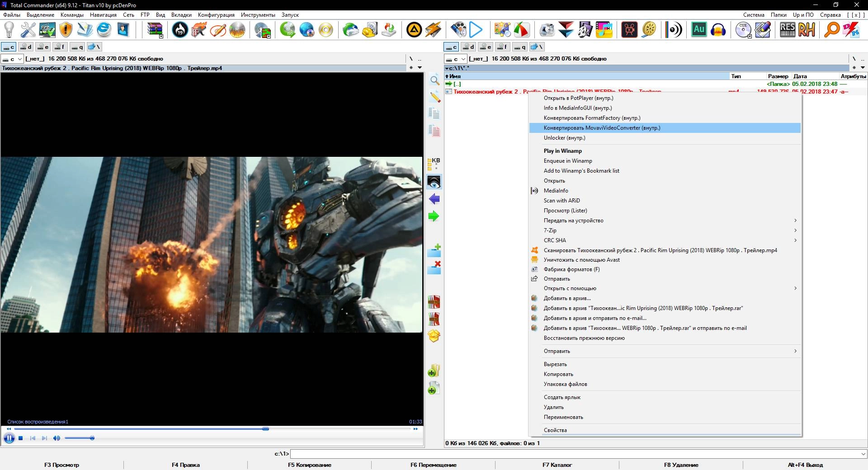Select drive d in left panel

tap(26, 47)
